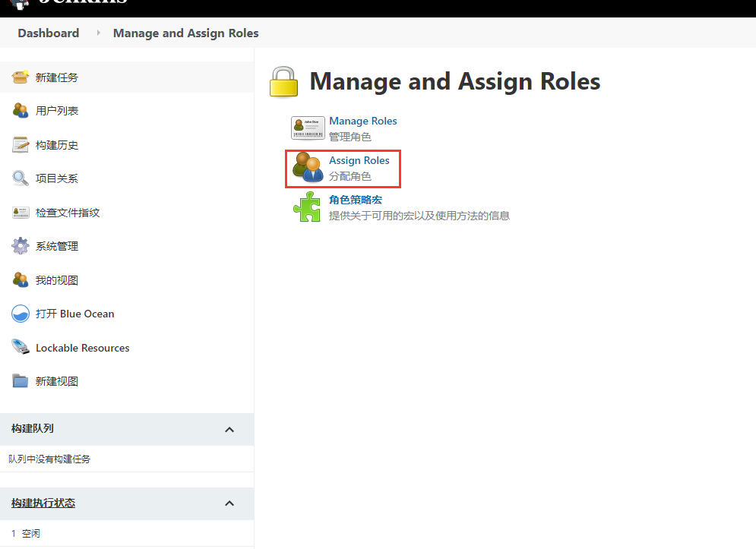
Task: Open 我的视图
Action: coord(57,280)
